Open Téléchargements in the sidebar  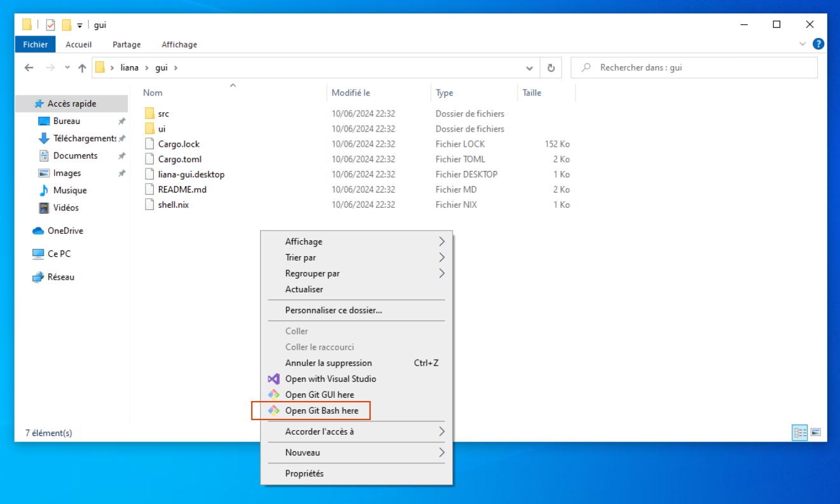point(84,138)
